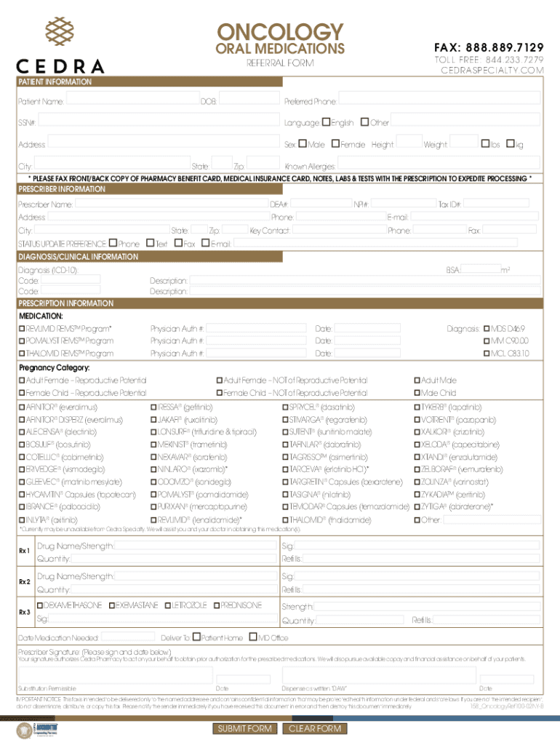Select Adult Female – Reproductive Potential

(x=22, y=380)
